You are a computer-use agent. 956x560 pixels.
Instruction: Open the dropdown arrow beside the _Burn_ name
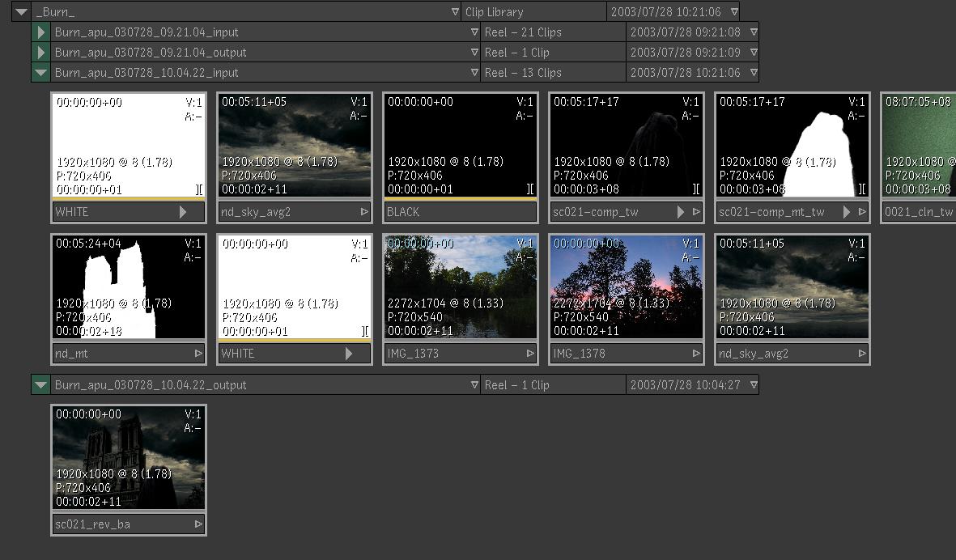[x=455, y=11]
